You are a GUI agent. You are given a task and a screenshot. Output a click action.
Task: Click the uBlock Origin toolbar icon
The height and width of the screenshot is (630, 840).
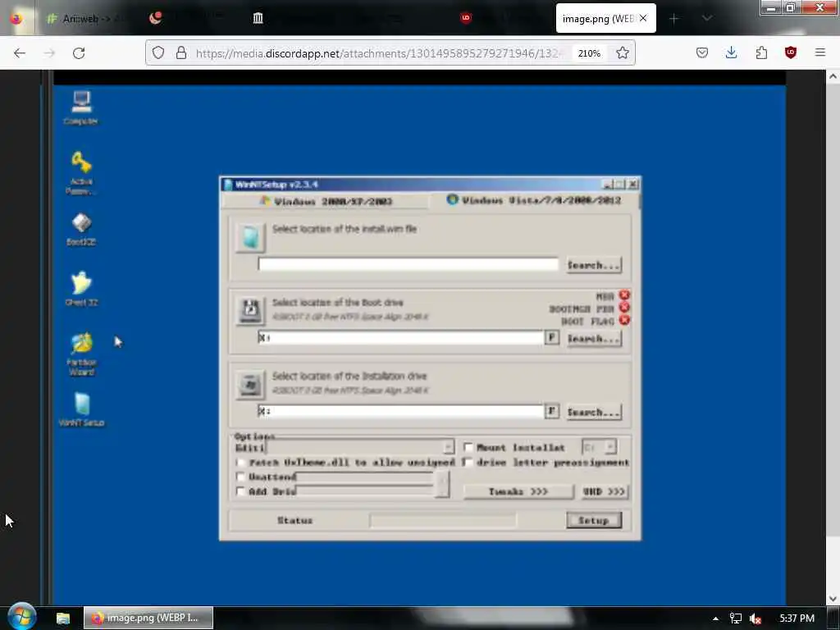[791, 52]
